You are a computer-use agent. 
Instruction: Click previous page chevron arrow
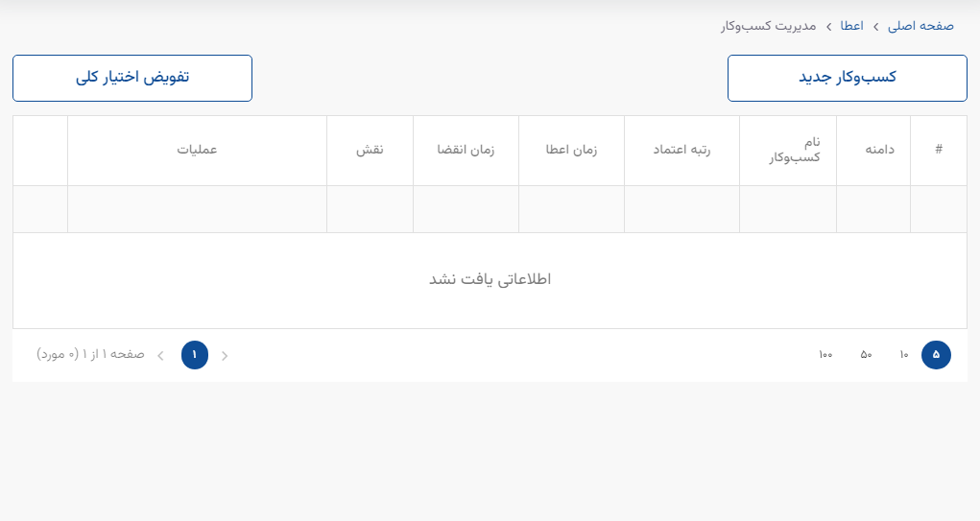225,355
